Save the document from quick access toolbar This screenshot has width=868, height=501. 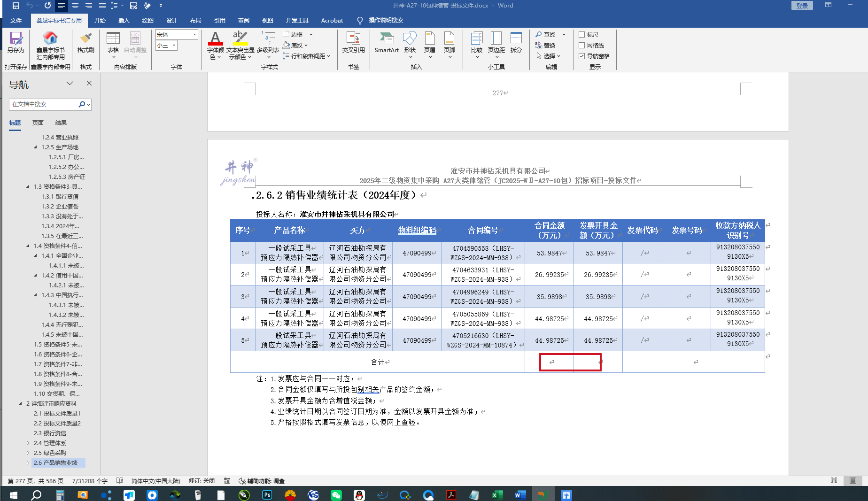coord(16,6)
